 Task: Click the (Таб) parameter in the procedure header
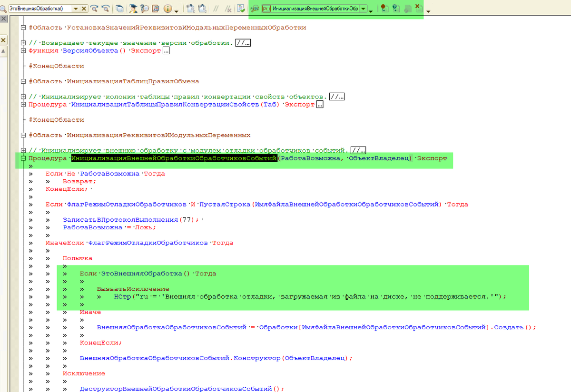(x=270, y=105)
